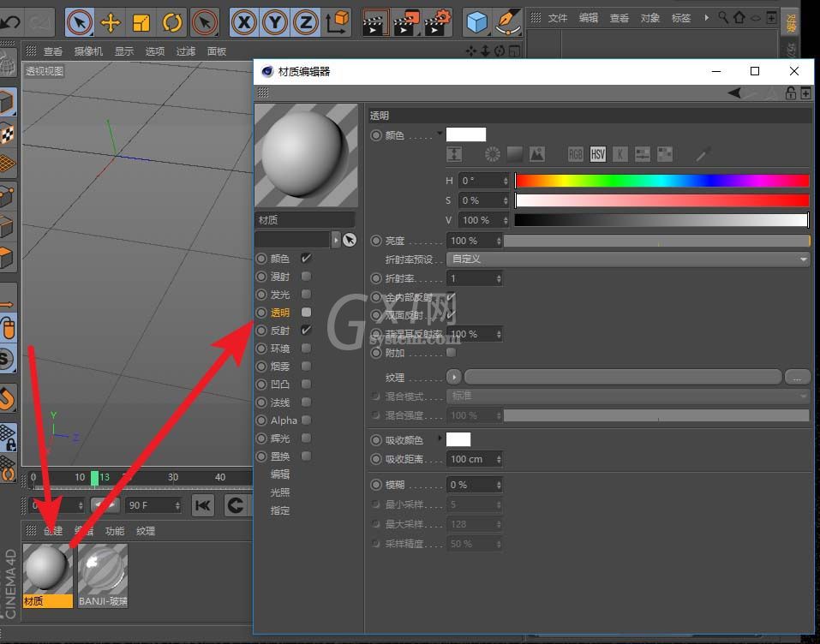Go to start of timeline
The width and height of the screenshot is (820, 644).
(203, 505)
